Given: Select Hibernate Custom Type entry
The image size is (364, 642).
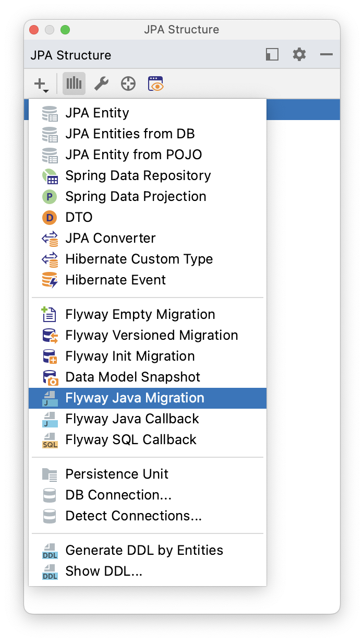Looking at the screenshot, I should tap(148, 259).
